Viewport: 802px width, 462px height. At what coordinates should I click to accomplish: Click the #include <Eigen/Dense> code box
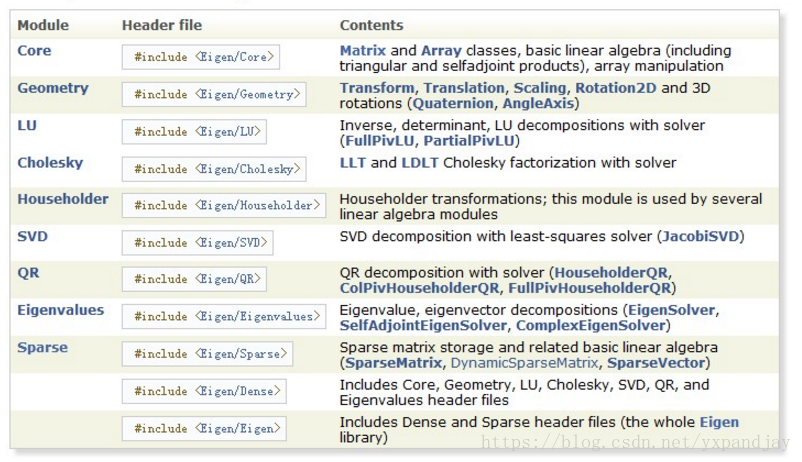204,391
